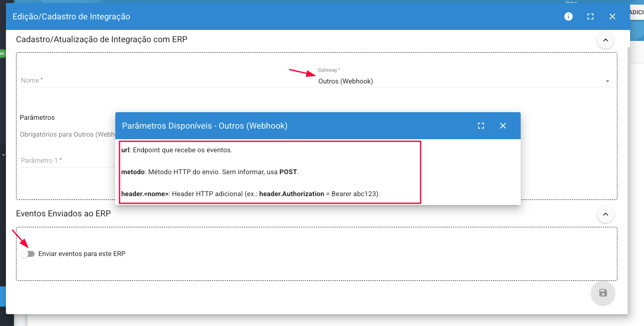Click the info icon in dialog header
Image resolution: width=644 pixels, height=326 pixels.
tap(568, 16)
